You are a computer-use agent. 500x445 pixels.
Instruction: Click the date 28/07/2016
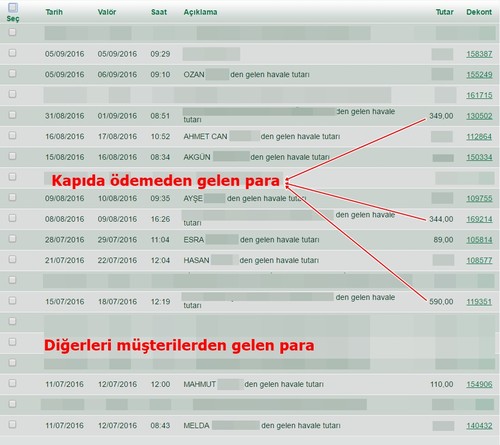(x=65, y=240)
